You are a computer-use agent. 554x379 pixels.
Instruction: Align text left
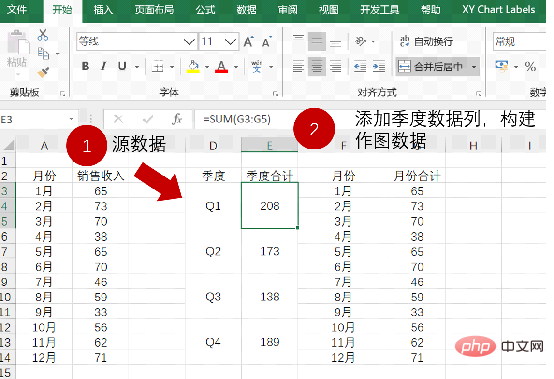pyautogui.click(x=298, y=66)
